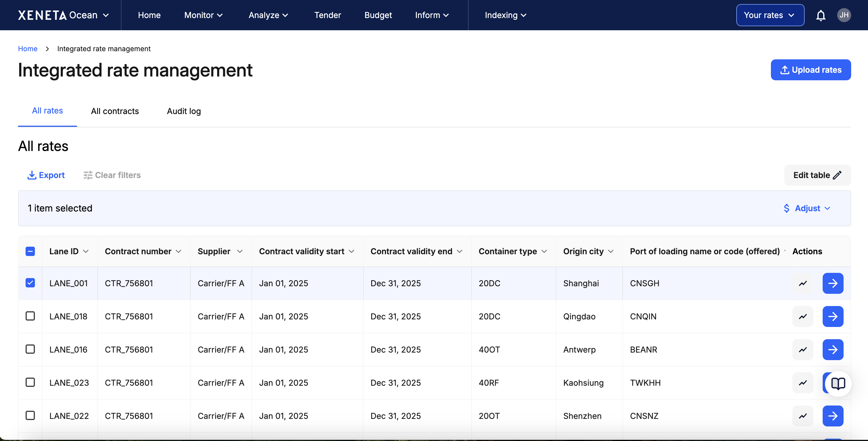Click blue arrow for LANE_022 row
The height and width of the screenshot is (441, 868).
point(833,416)
